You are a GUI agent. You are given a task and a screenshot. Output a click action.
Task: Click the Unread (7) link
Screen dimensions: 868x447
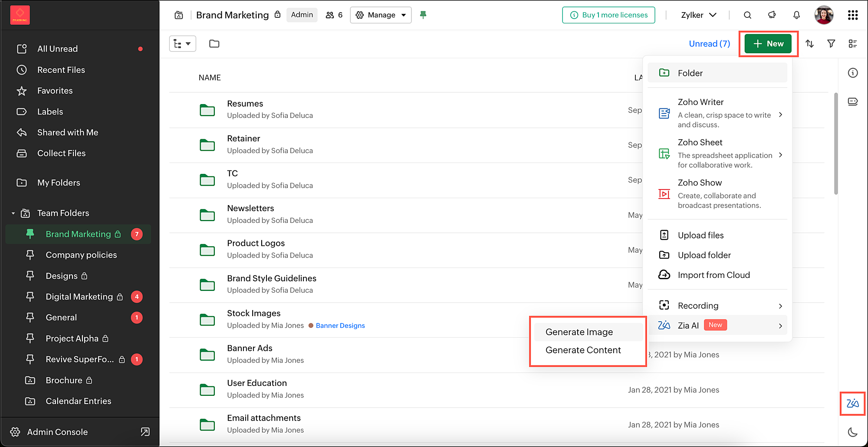709,44
